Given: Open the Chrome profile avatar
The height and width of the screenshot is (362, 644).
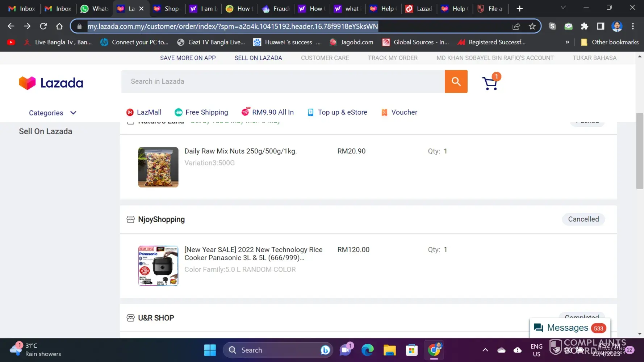Looking at the screenshot, I should click(x=617, y=26).
